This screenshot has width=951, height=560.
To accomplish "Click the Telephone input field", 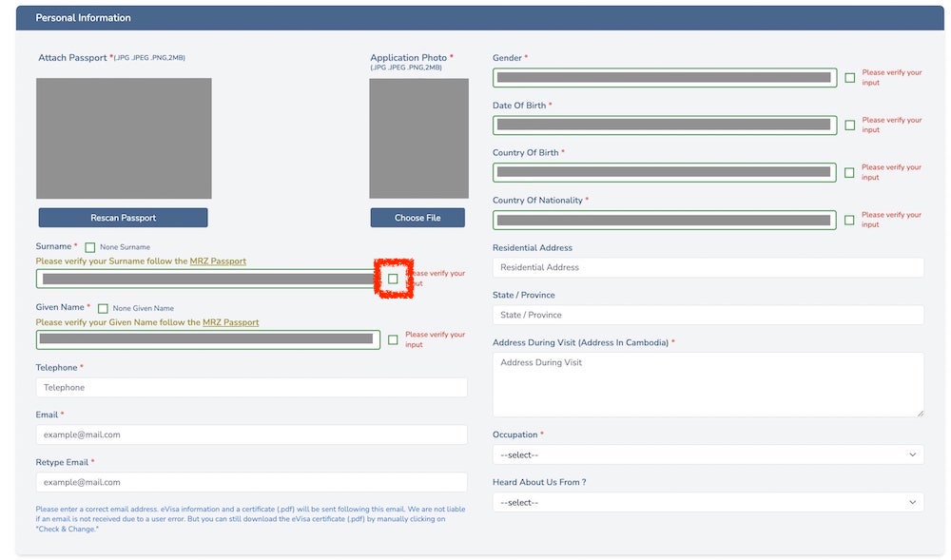I will (x=251, y=387).
